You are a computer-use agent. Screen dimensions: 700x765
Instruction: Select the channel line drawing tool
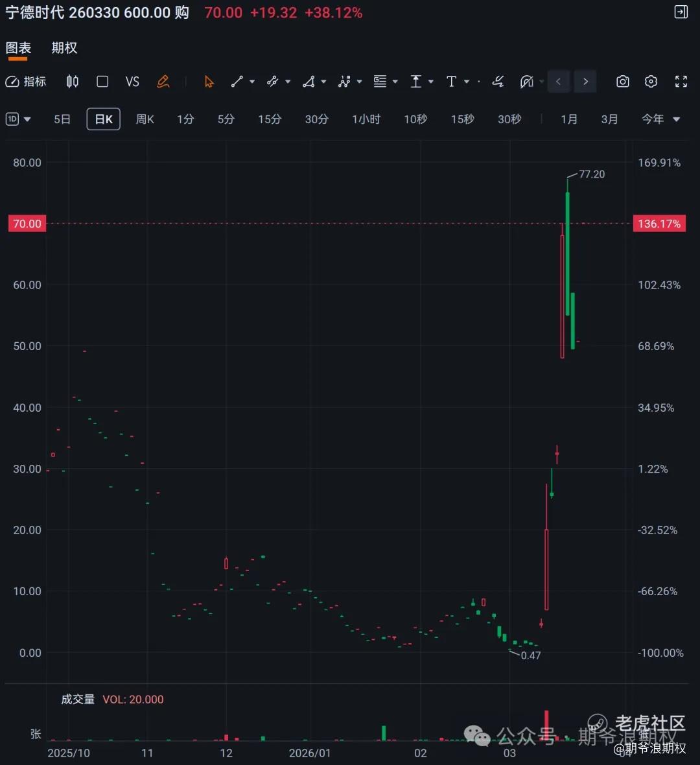(x=272, y=82)
